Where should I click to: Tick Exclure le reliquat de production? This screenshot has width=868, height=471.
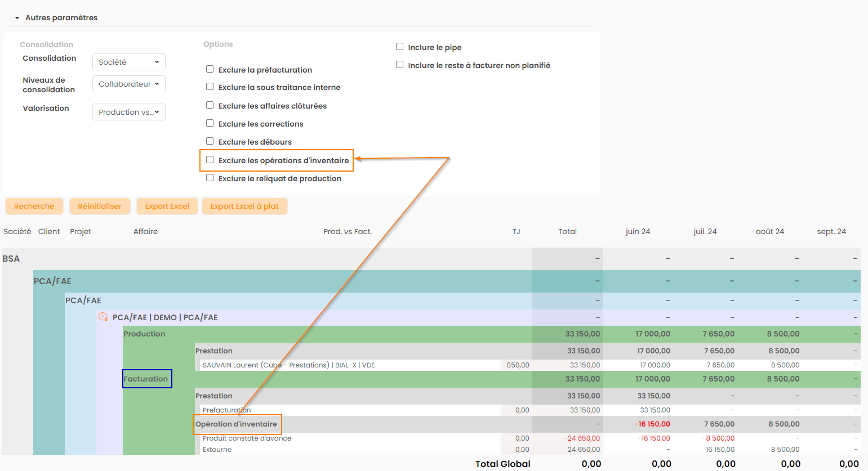pos(210,178)
